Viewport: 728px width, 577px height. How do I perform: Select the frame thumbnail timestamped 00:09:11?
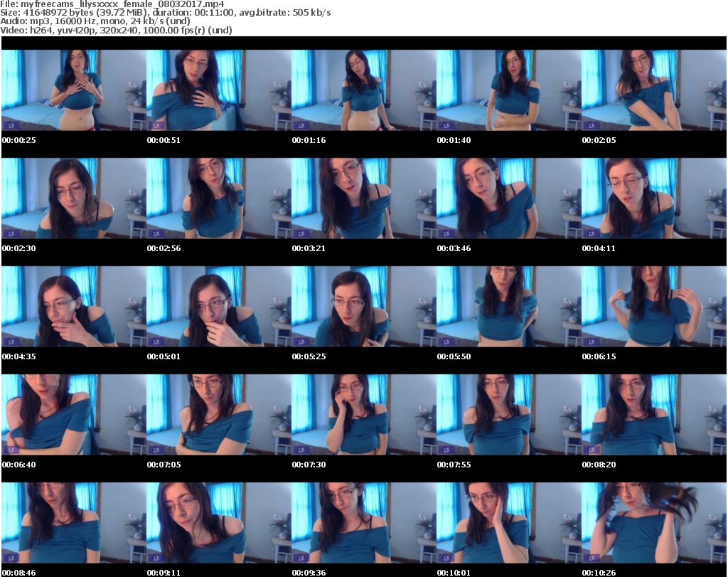pyautogui.click(x=219, y=523)
